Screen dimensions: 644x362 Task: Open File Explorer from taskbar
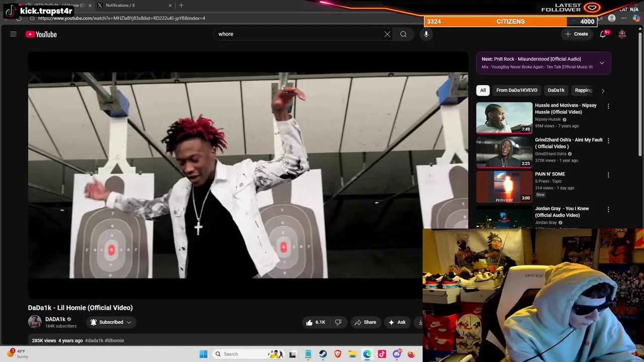[x=353, y=354]
